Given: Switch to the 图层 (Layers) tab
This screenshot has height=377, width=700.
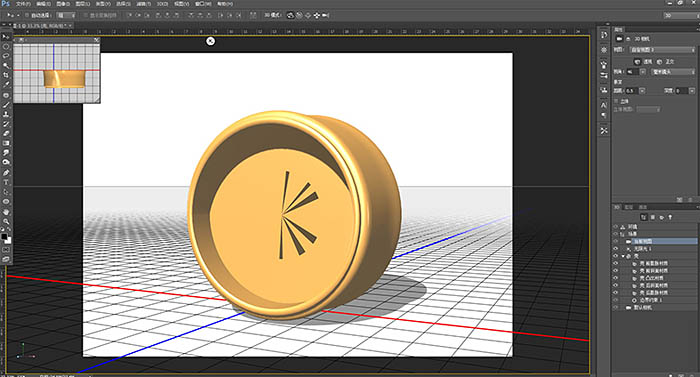Looking at the screenshot, I should (x=629, y=207).
